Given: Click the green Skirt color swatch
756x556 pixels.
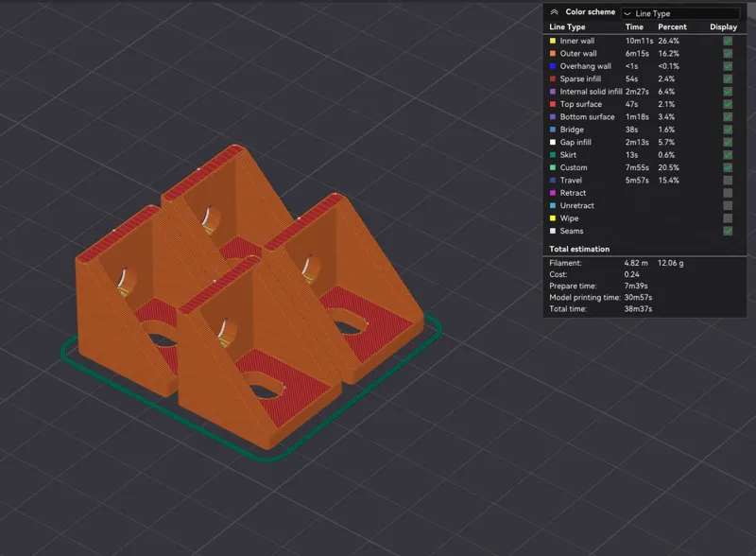Looking at the screenshot, I should click(x=553, y=155).
